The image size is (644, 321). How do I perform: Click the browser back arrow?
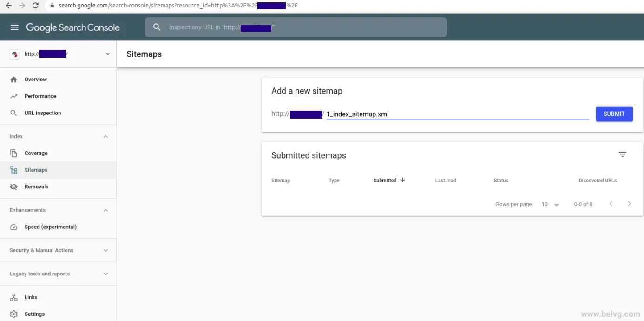pyautogui.click(x=8, y=6)
